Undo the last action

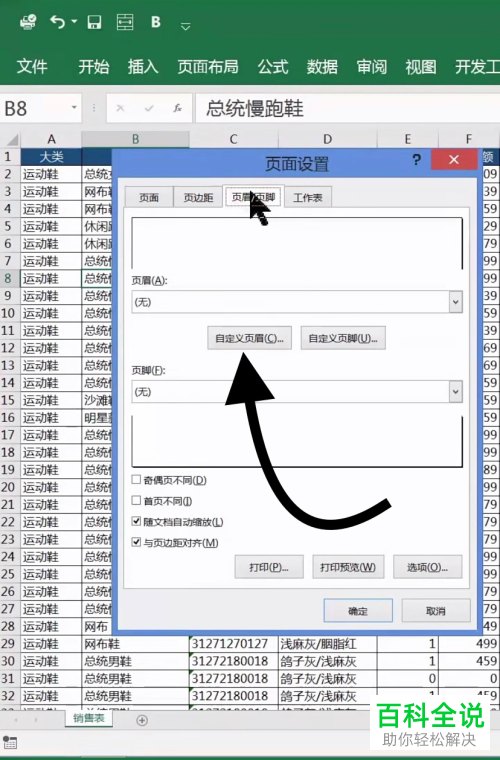pyautogui.click(x=58, y=22)
